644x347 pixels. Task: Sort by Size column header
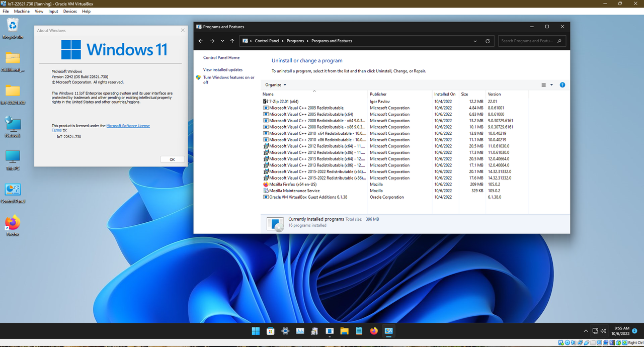(472, 94)
